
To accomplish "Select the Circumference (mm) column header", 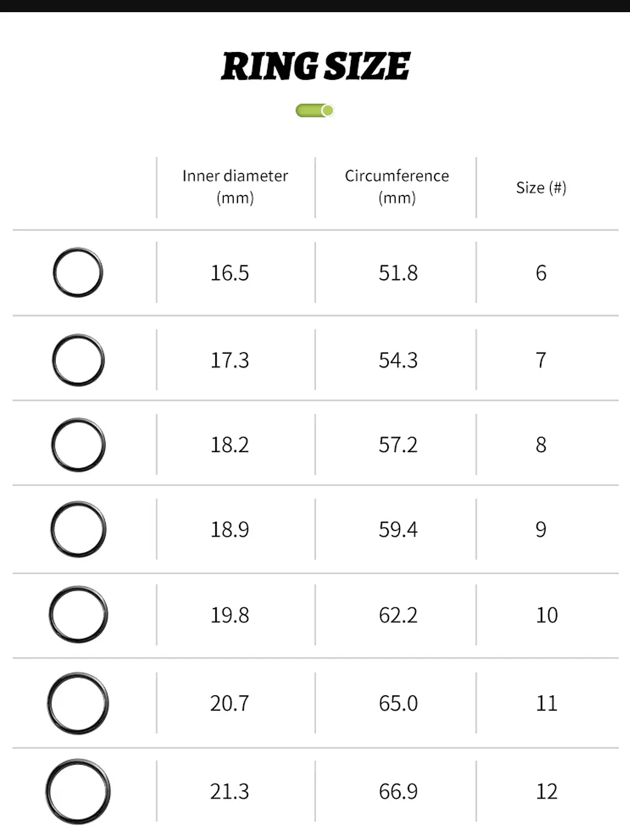I will point(397,187).
